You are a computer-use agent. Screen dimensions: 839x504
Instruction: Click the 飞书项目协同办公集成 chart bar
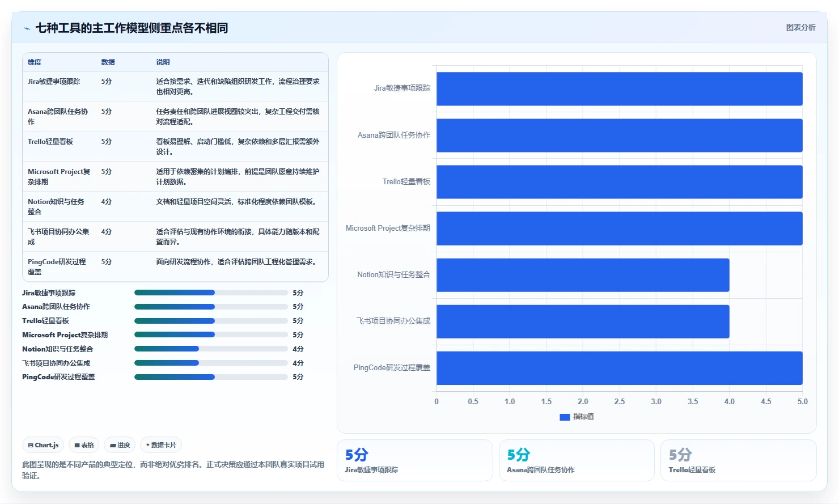[583, 321]
